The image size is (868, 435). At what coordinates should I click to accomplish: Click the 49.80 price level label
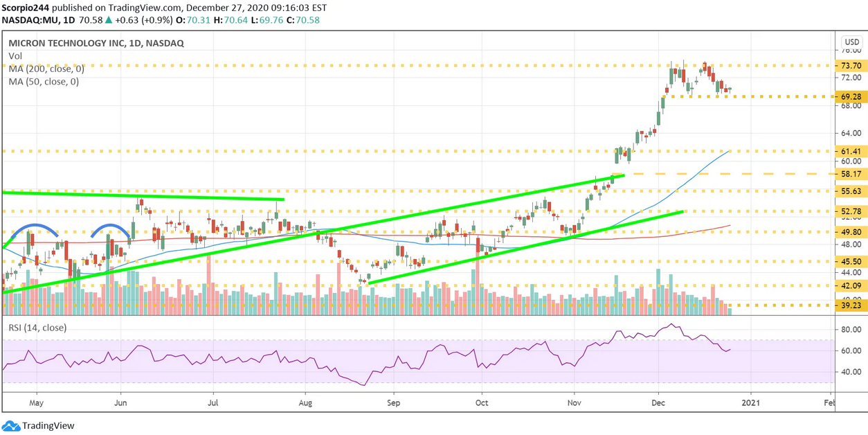tap(851, 232)
